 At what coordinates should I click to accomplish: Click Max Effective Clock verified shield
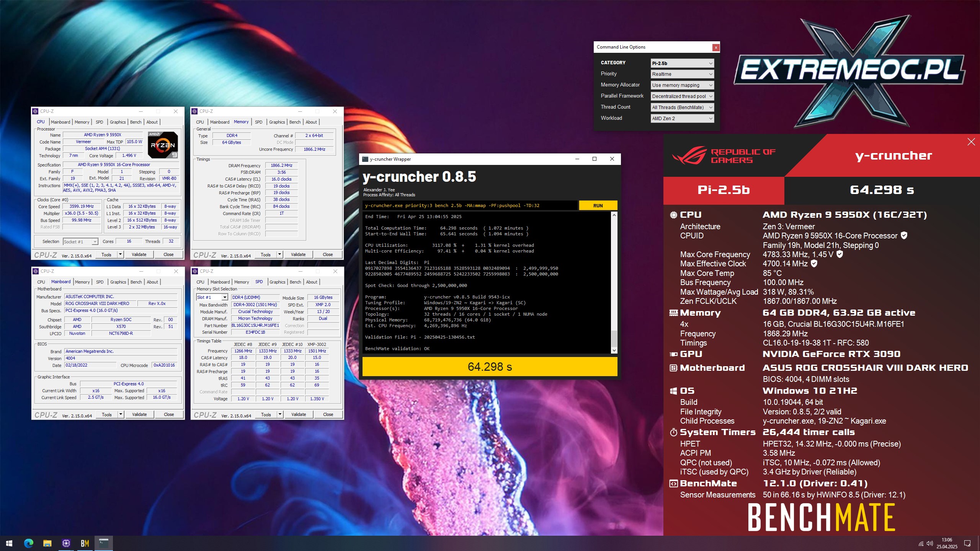click(x=814, y=263)
